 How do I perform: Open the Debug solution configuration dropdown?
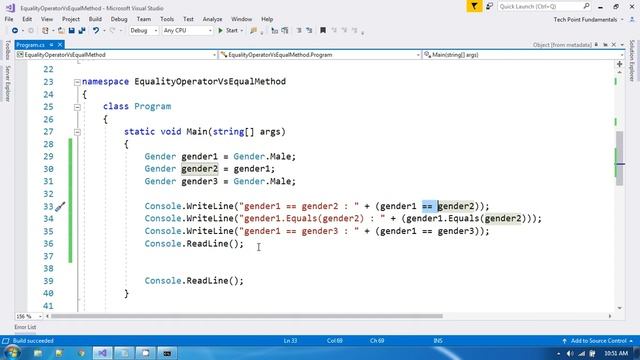point(144,31)
